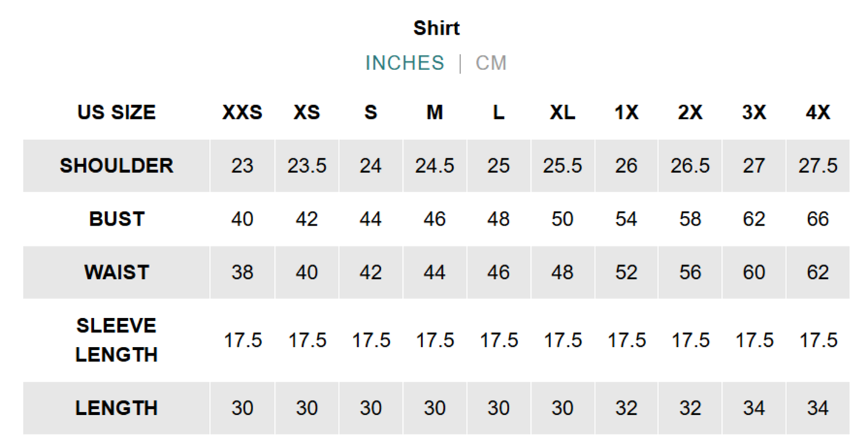Click the BUST row label
868x446 pixels.
116,219
